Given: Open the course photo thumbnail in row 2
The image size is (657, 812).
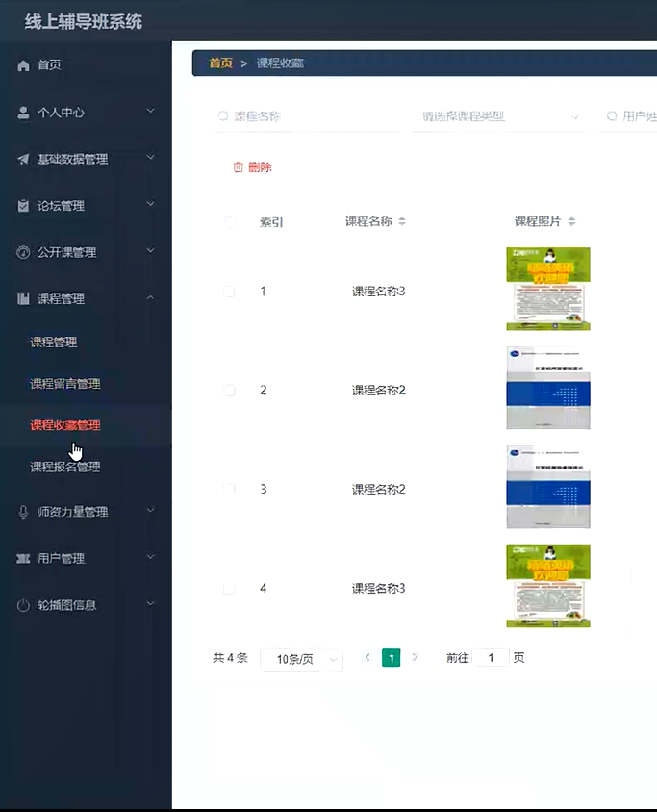Looking at the screenshot, I should [548, 388].
